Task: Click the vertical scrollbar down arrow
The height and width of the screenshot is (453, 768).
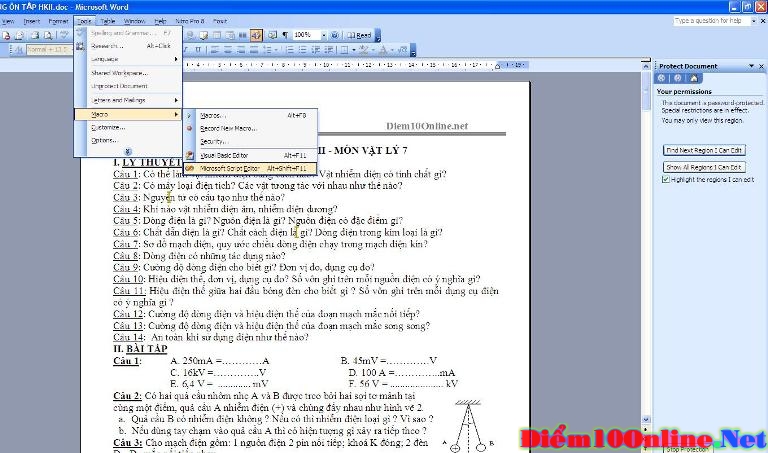Action: click(x=646, y=419)
